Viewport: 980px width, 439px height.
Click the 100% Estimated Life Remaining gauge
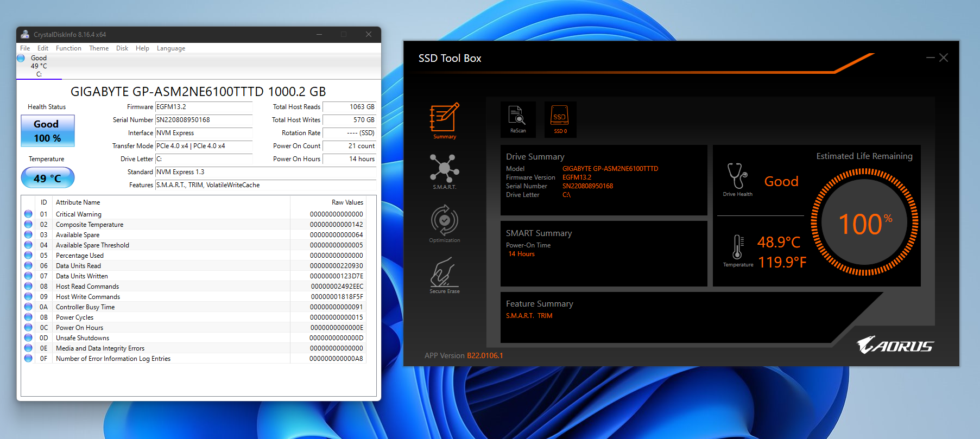(x=865, y=222)
